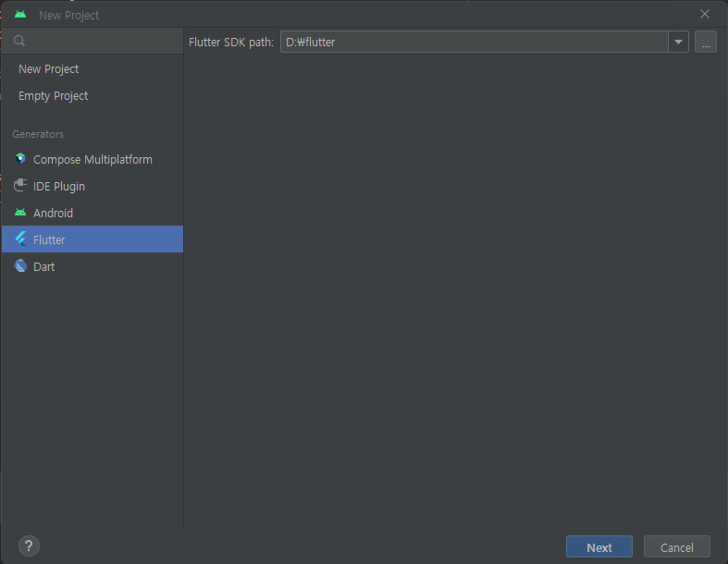Screen dimensions: 728x564
Task: Click the Flutter SDK path text field
Action: [x=474, y=42]
